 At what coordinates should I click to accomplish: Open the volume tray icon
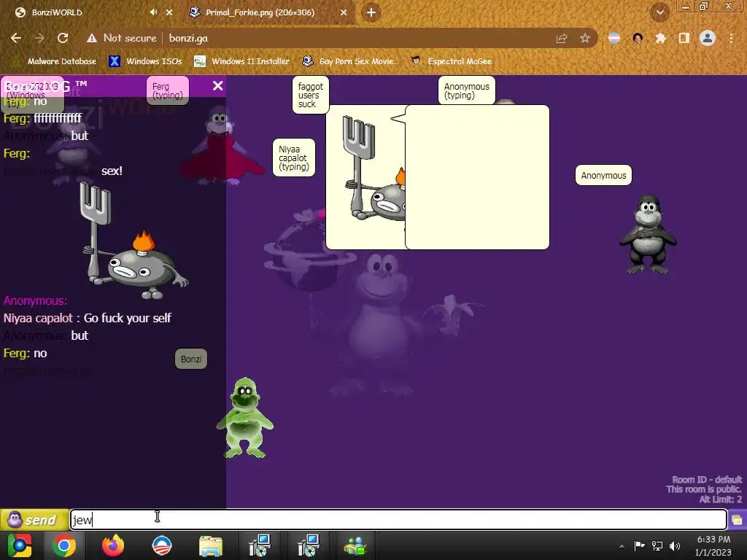[x=675, y=545]
